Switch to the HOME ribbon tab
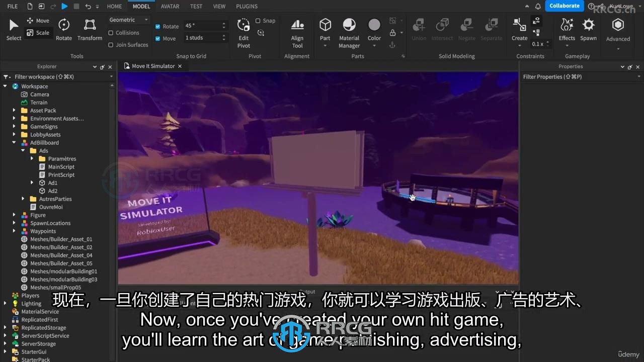This screenshot has width=644, height=362. (x=115, y=6)
